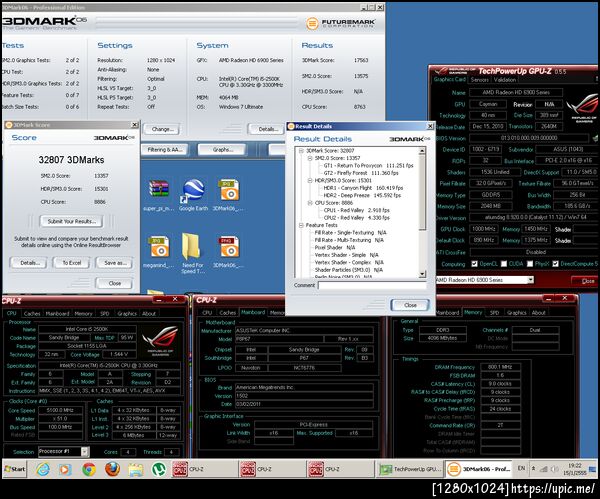Collapse the HDR/SM3.0 Score: 15301 node
This screenshot has width=600, height=499.
pyautogui.click(x=310, y=181)
